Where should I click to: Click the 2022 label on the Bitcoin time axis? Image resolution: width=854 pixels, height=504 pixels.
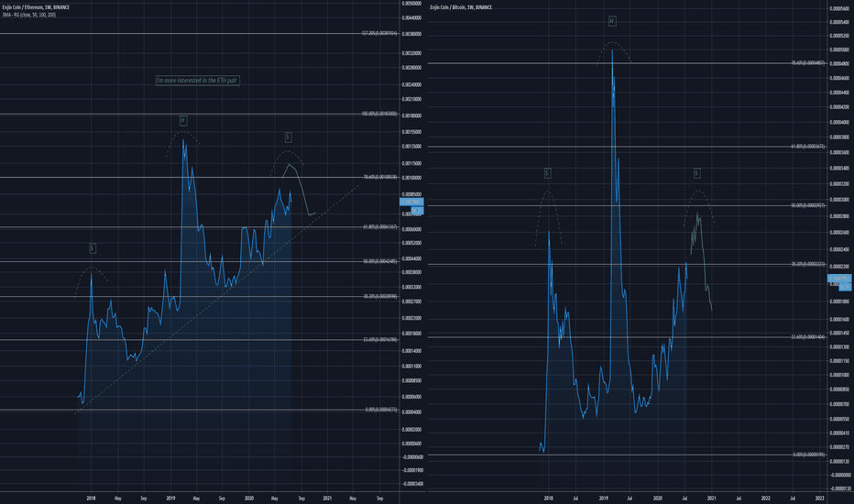pyautogui.click(x=765, y=498)
